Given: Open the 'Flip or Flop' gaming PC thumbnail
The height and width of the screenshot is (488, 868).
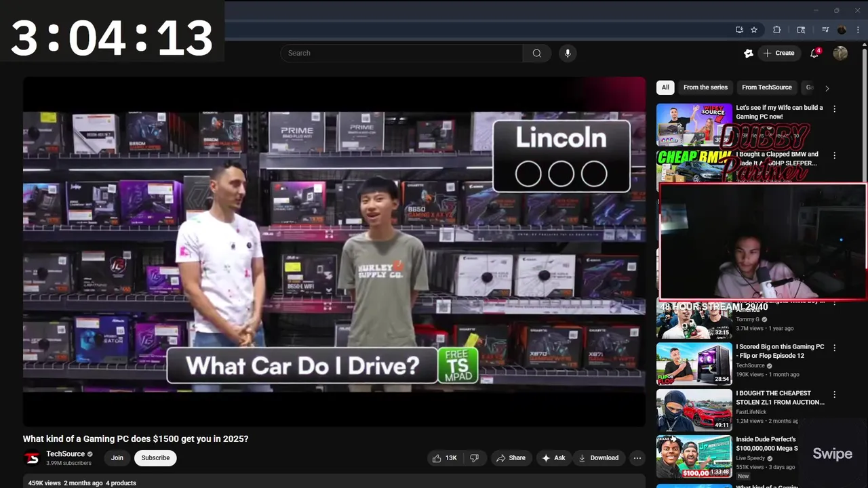Looking at the screenshot, I should (x=694, y=364).
